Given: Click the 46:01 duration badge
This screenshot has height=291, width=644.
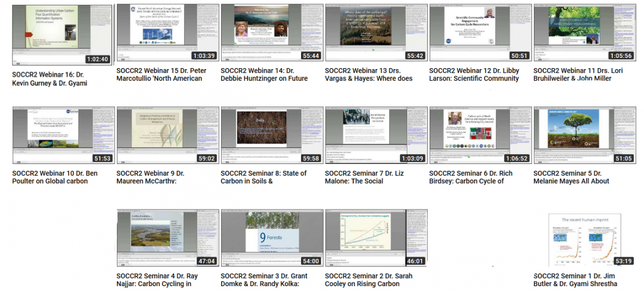Looking at the screenshot, I should [415, 262].
